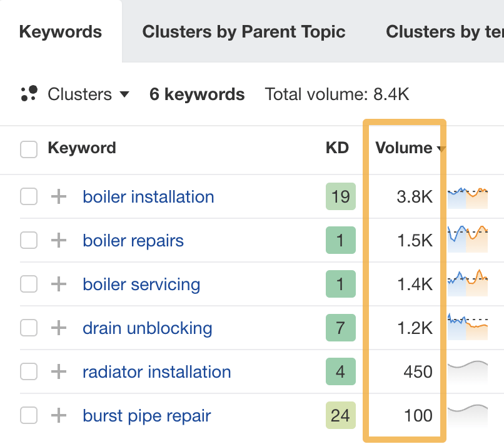Select the header checkbox above keyword list
This screenshot has height=444, width=504.
(28, 148)
